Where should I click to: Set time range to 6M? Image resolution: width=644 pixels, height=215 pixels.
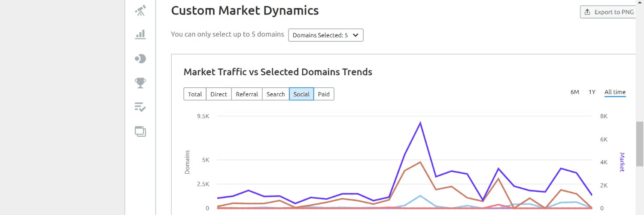tap(575, 92)
